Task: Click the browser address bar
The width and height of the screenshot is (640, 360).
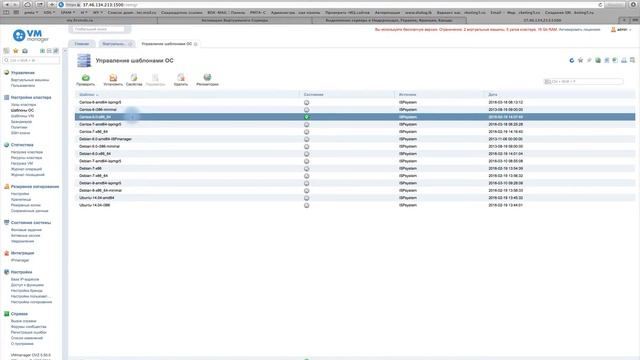Action: tap(331, 5)
